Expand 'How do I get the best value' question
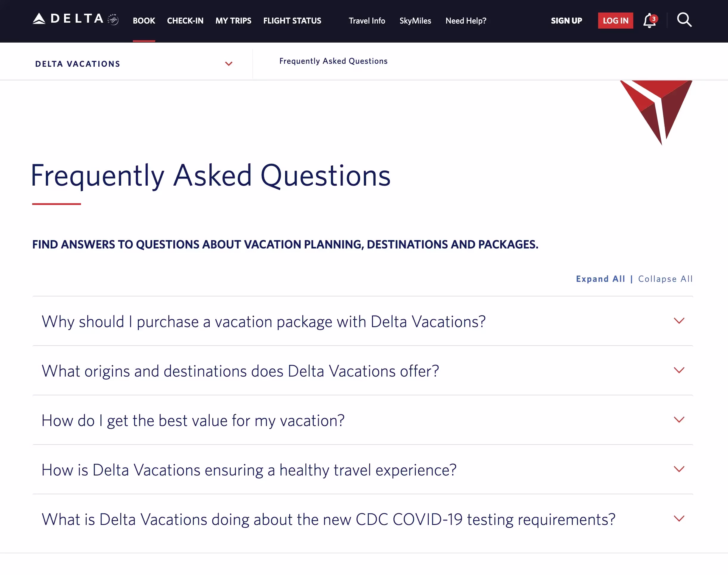The image size is (728, 575). tap(679, 420)
